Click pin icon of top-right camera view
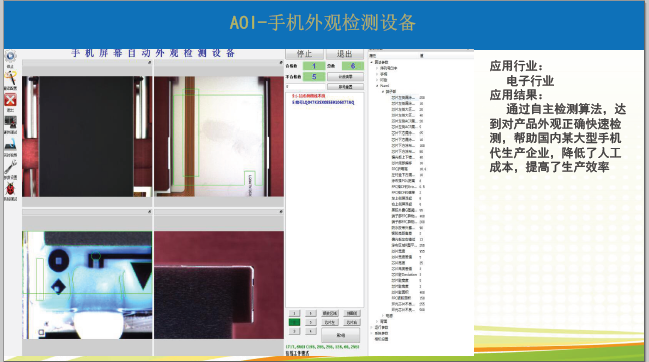 coord(281,62)
